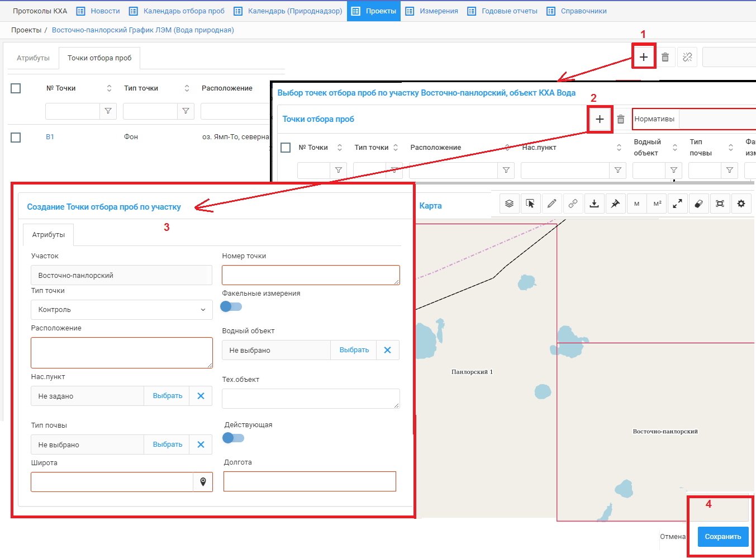Click the expand arrows map tool
This screenshot has height=558, width=756.
(677, 204)
